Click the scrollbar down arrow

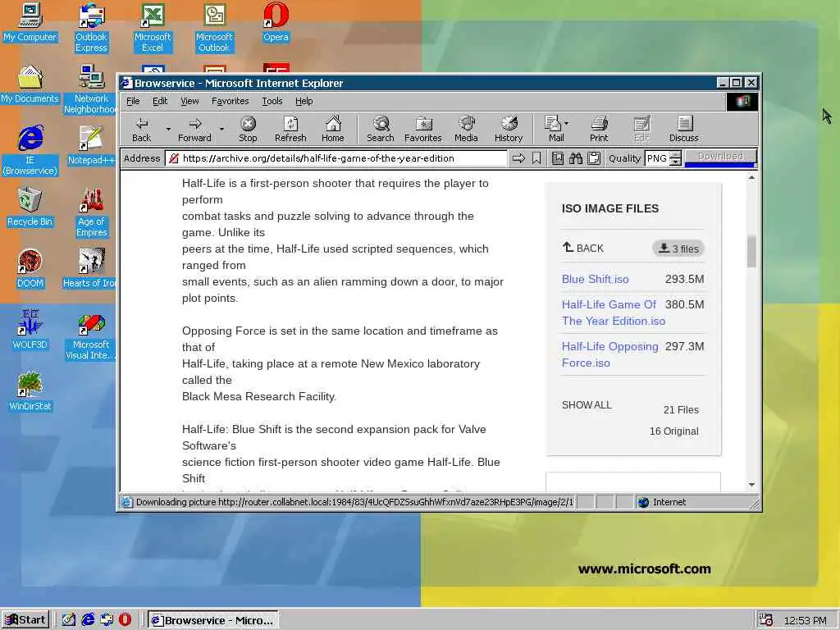(x=751, y=484)
